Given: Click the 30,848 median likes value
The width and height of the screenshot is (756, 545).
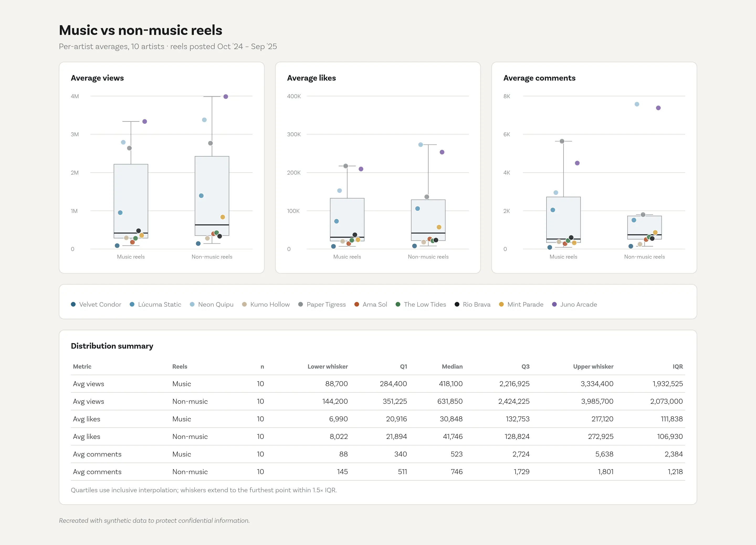Looking at the screenshot, I should (x=451, y=419).
